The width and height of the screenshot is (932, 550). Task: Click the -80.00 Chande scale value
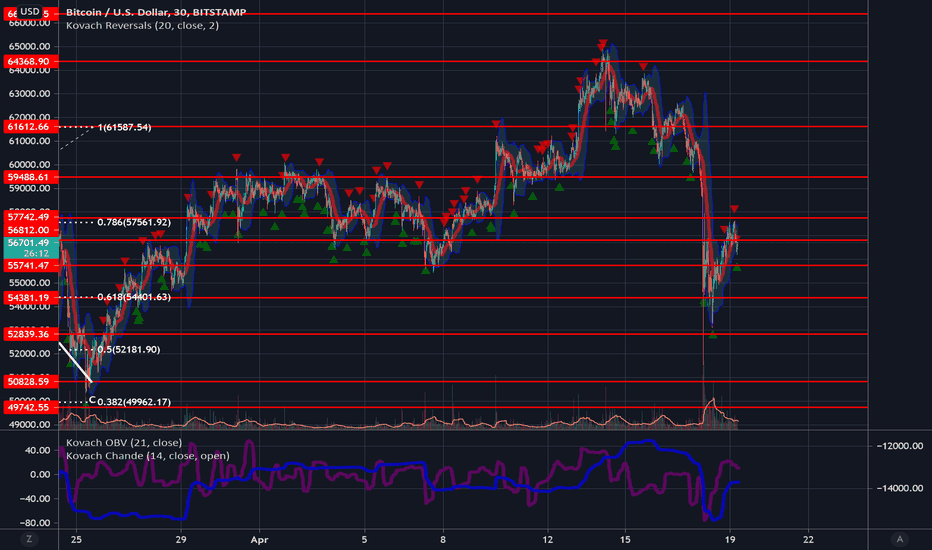pyautogui.click(x=35, y=523)
